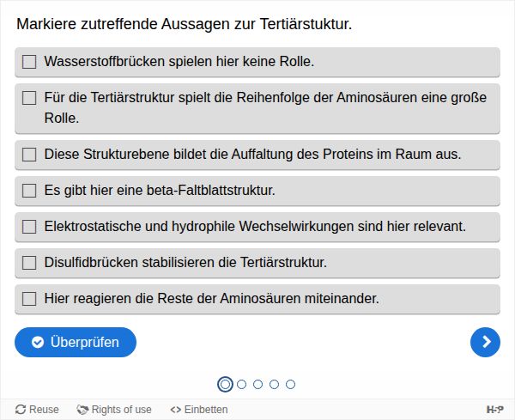Open the Reuse link
515x420 pixels.
point(44,410)
